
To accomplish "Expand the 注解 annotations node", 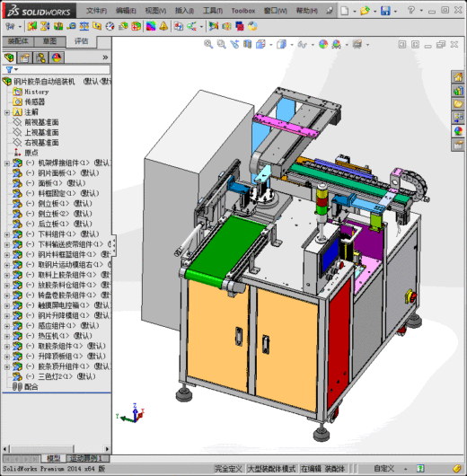I will click(7, 112).
